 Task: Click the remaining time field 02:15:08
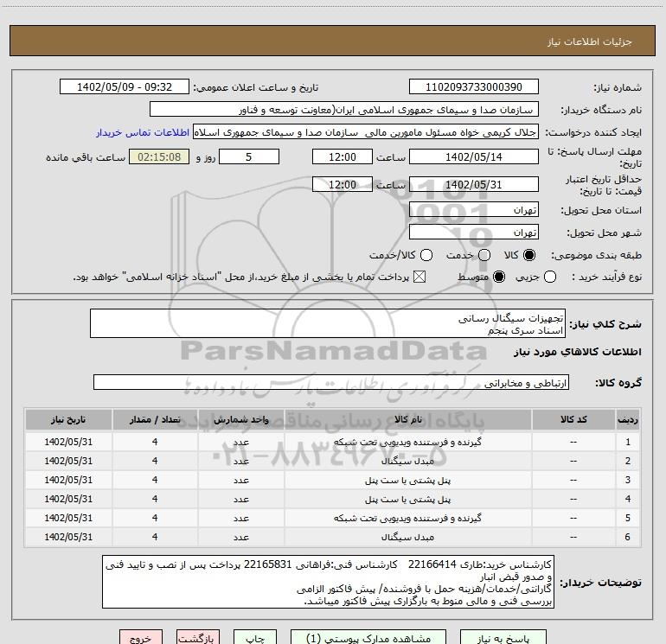(x=159, y=156)
